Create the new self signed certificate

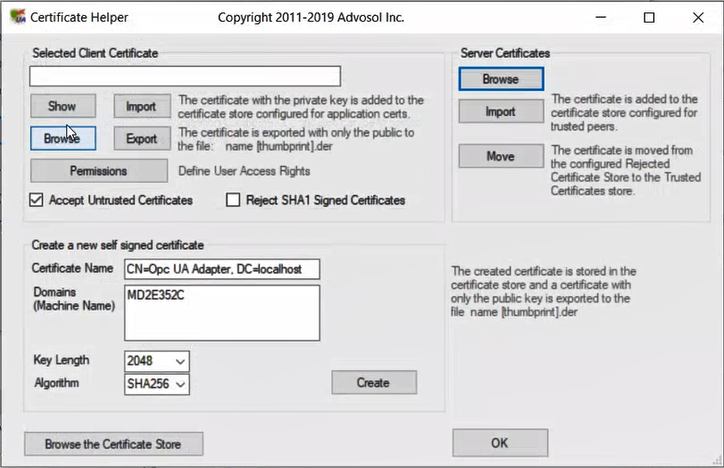click(x=373, y=382)
